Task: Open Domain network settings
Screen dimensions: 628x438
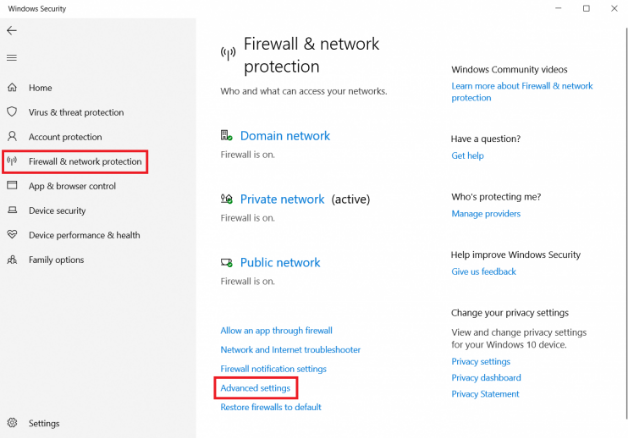Action: click(x=285, y=136)
